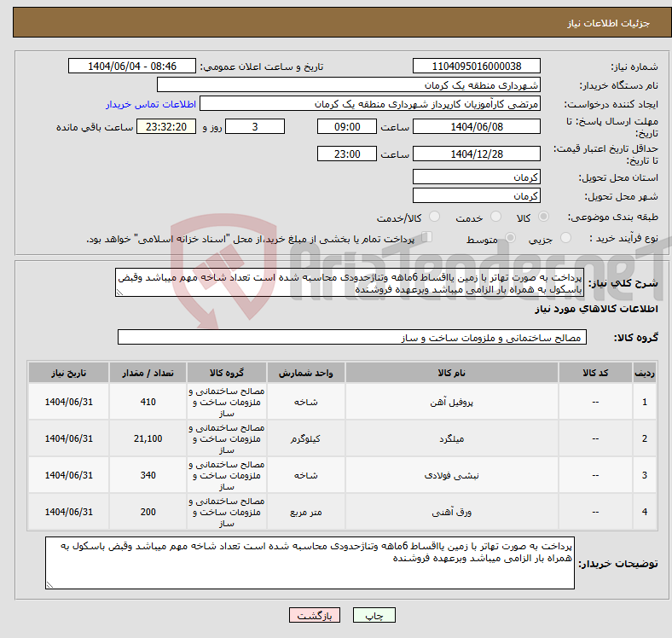Click the جزئیات اطلاعات نیاز page title

[609, 23]
